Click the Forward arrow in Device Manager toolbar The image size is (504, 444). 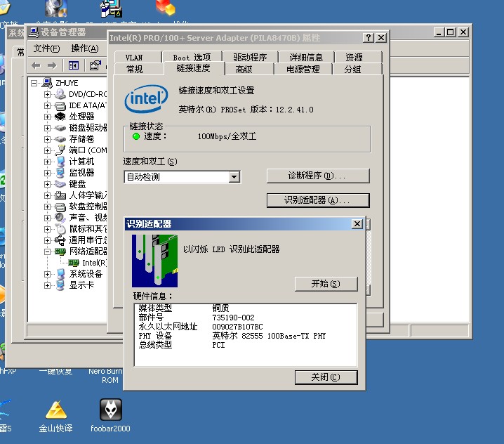click(53, 65)
